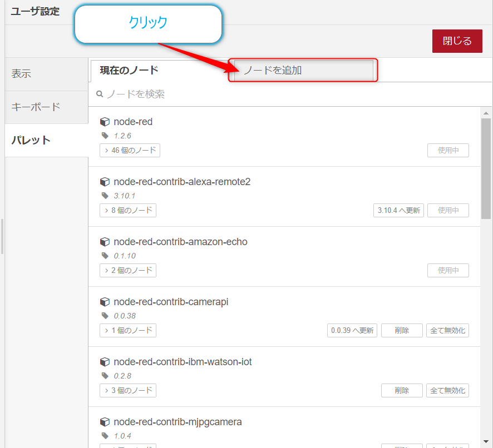Viewport: 493px width, 448px height.
Task: Click version tag icon beside 0.0.38
Action: point(105,315)
